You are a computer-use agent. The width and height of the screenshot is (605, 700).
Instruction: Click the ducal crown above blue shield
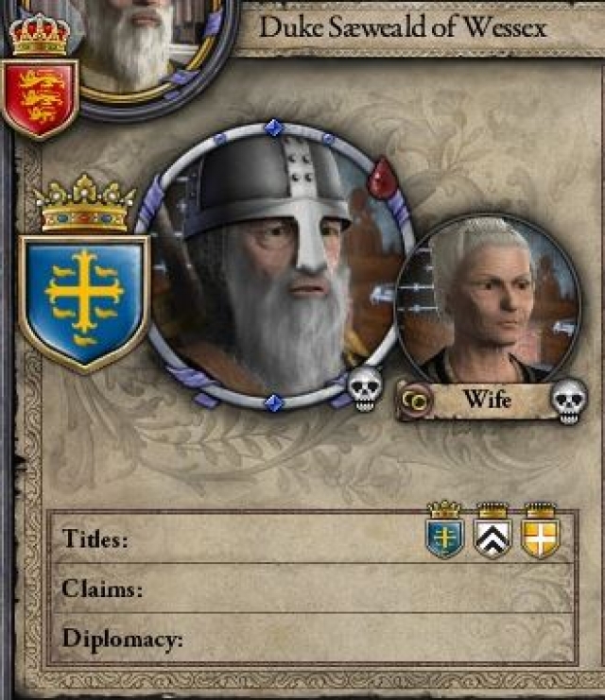coord(84,203)
